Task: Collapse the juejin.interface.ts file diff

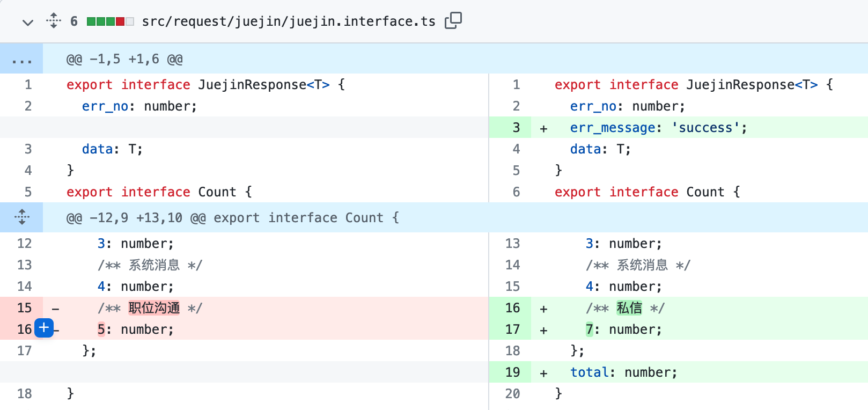Action: tap(28, 22)
